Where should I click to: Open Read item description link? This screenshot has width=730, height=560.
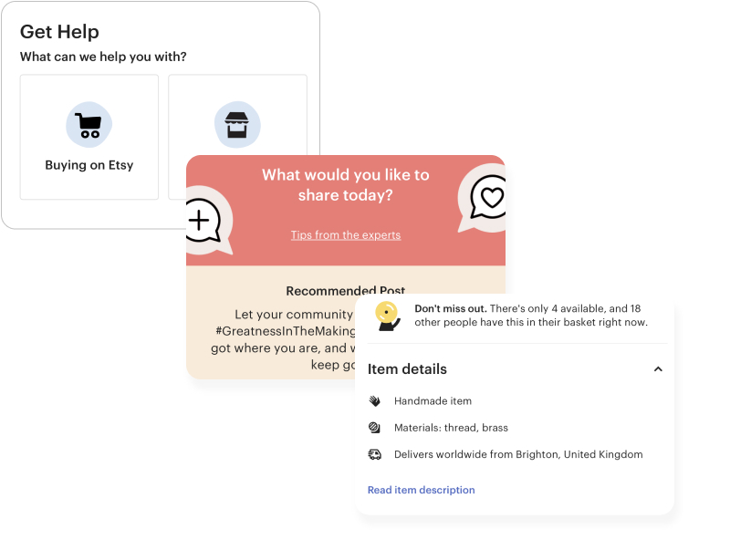click(x=421, y=490)
